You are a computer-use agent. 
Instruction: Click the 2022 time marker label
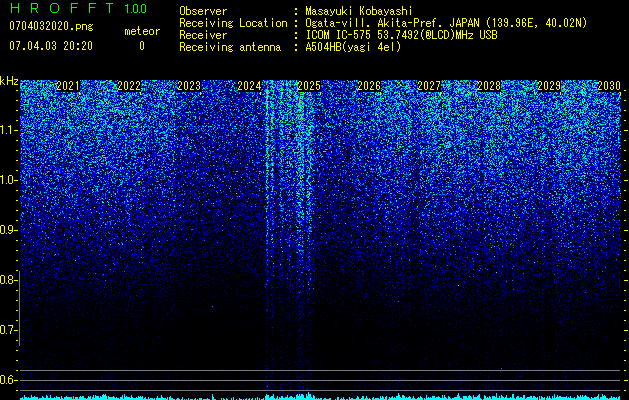coord(129,86)
